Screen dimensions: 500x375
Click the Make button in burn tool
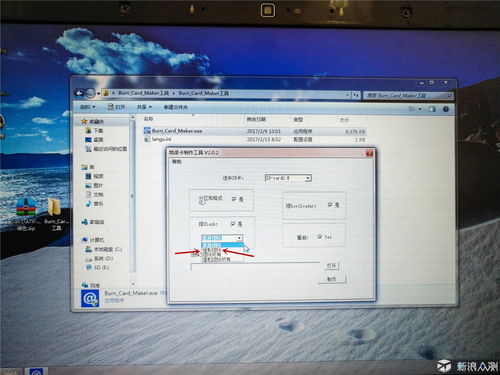(x=332, y=279)
